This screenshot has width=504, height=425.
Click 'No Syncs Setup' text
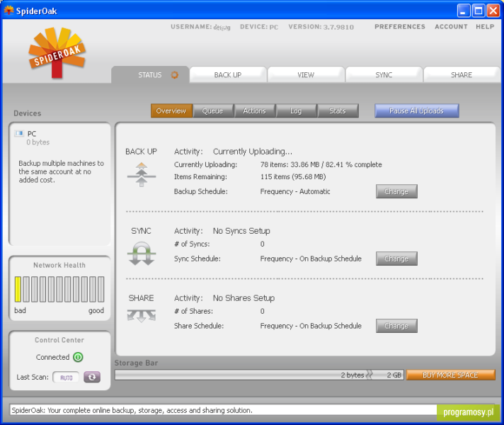tap(241, 231)
